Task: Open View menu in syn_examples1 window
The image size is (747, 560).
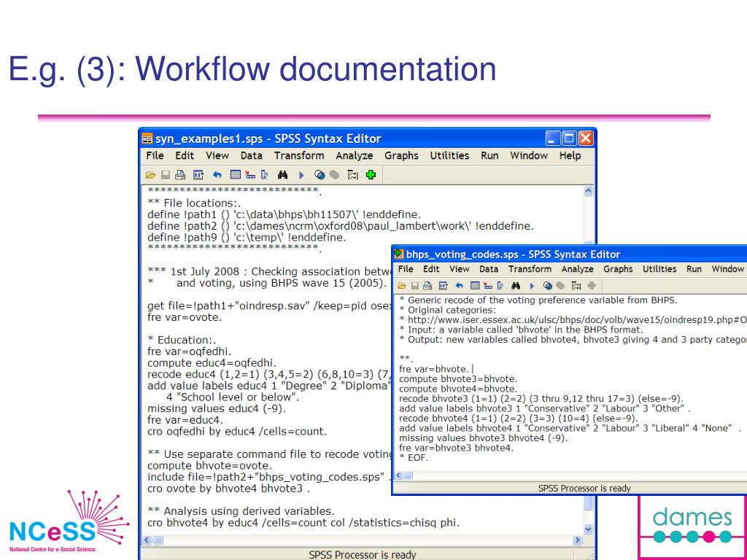Action: (217, 156)
